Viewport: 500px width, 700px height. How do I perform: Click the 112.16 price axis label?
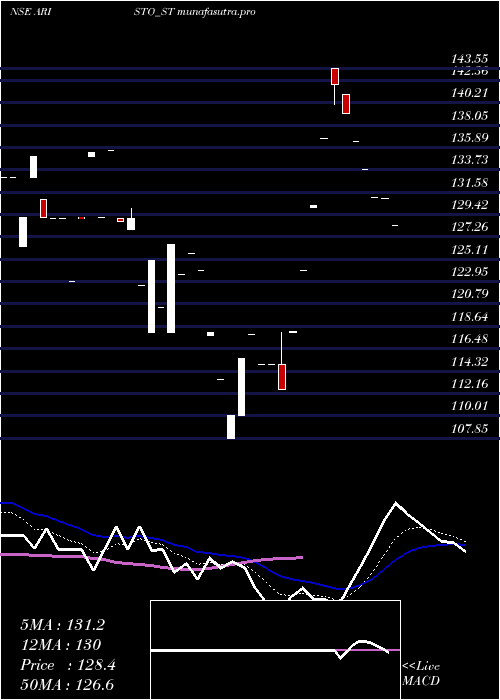pyautogui.click(x=469, y=383)
